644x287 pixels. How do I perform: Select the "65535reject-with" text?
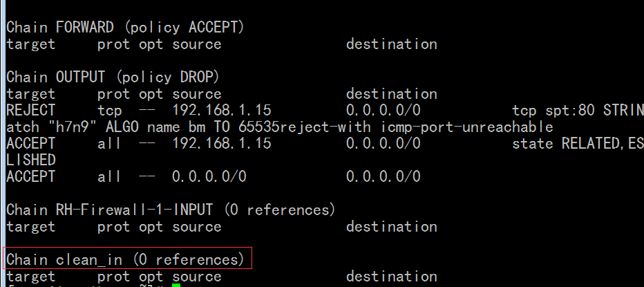tap(304, 127)
